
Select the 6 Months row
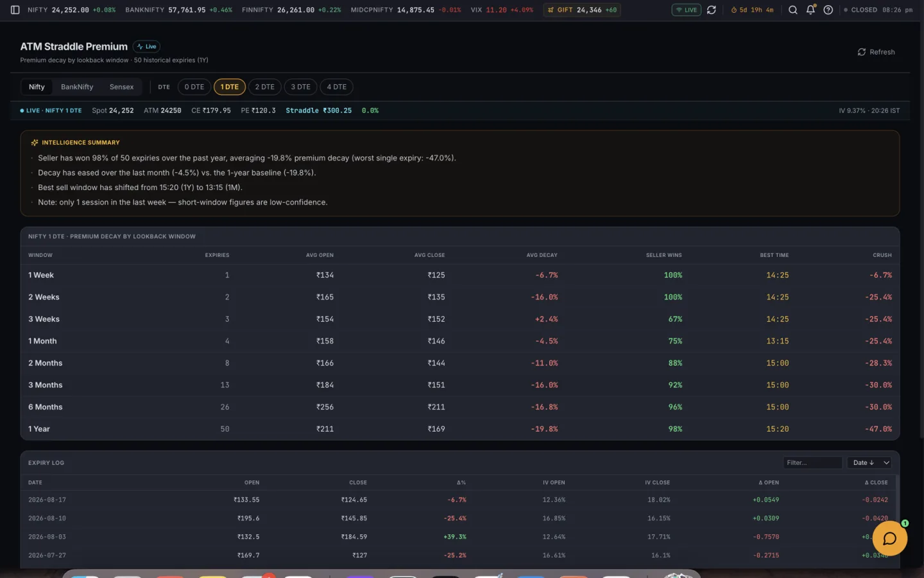(x=459, y=407)
